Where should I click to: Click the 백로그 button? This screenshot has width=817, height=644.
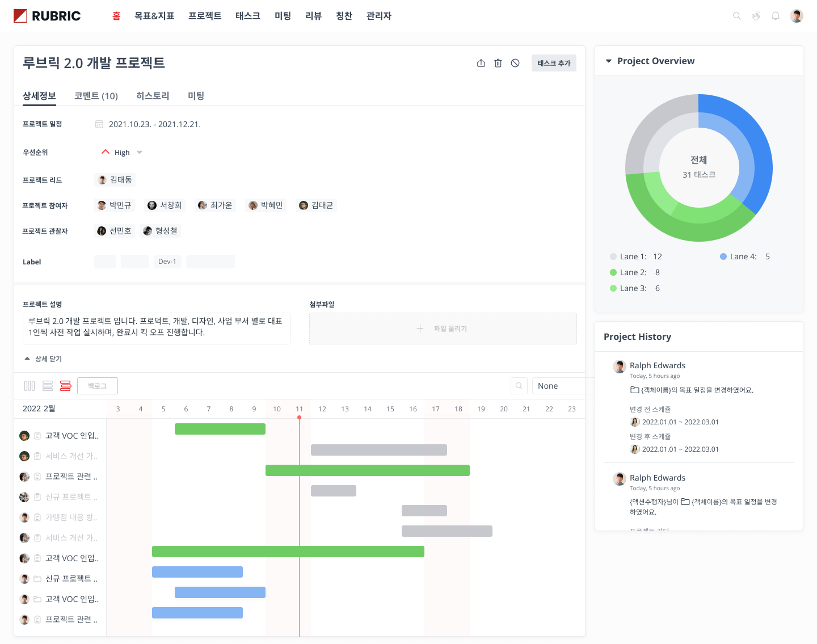(x=98, y=386)
